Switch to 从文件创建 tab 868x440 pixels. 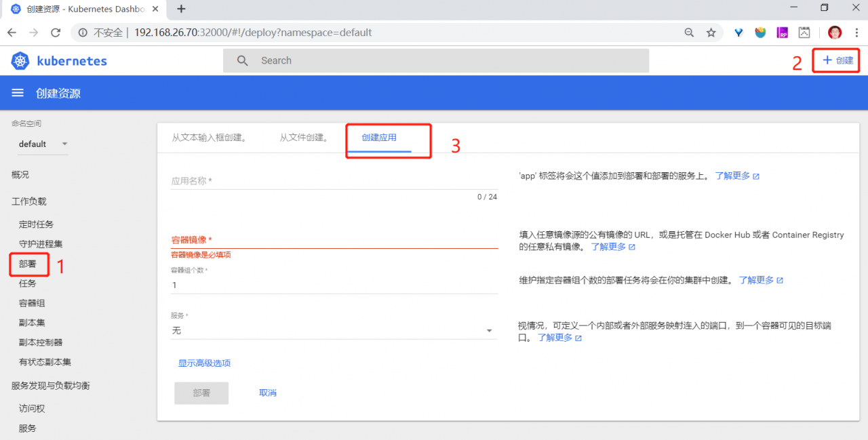click(304, 138)
